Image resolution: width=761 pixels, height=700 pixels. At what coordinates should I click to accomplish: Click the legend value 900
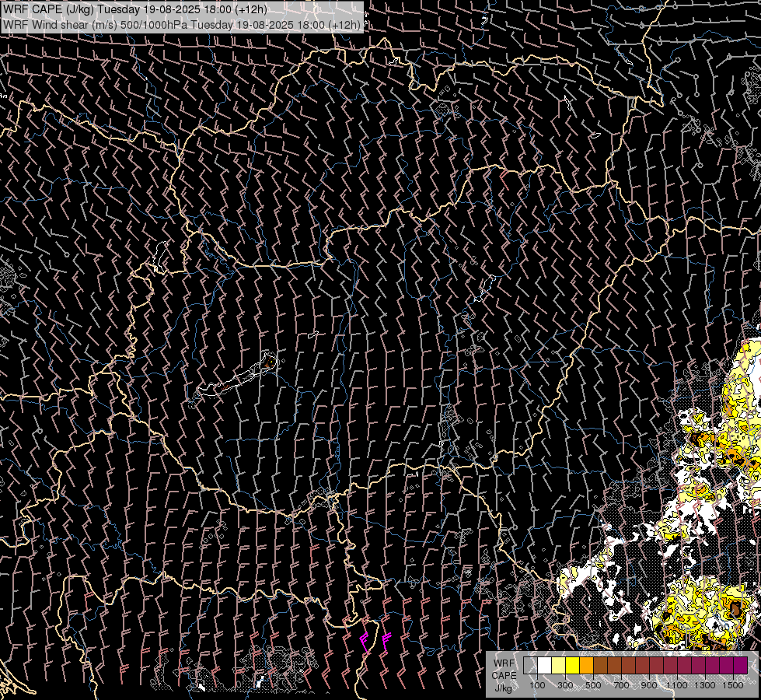tap(649, 685)
